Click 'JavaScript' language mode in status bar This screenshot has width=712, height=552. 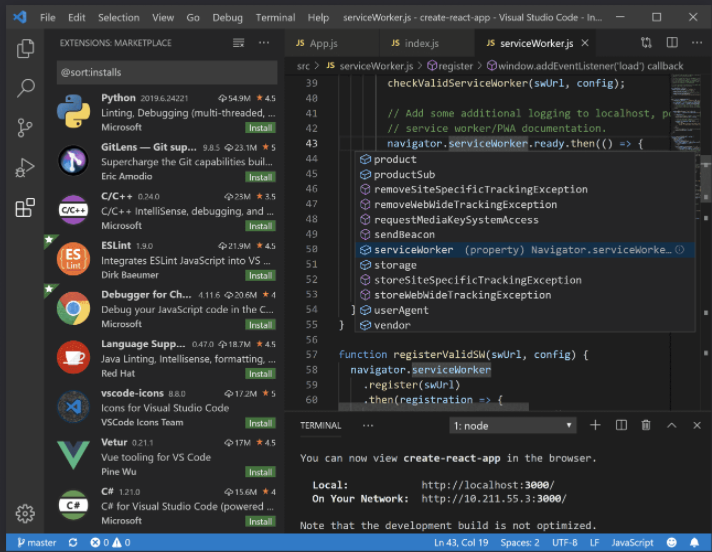click(632, 542)
